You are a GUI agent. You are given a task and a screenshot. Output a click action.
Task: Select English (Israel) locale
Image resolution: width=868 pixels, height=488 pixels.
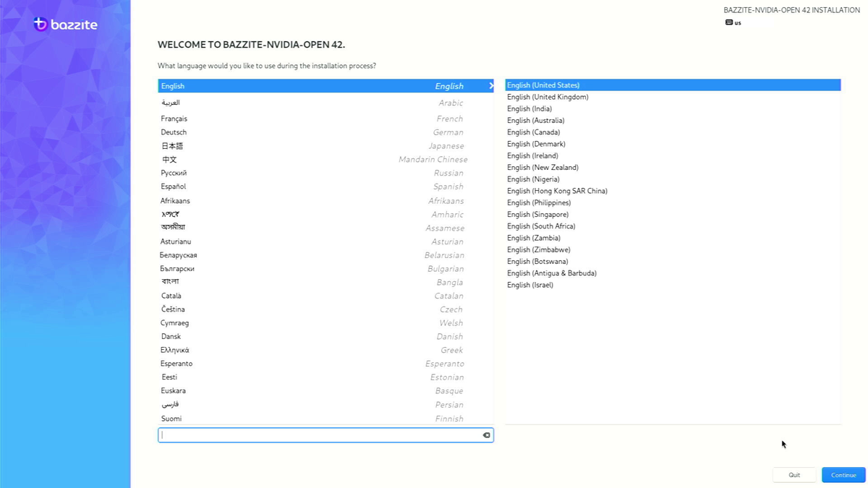coord(673,285)
